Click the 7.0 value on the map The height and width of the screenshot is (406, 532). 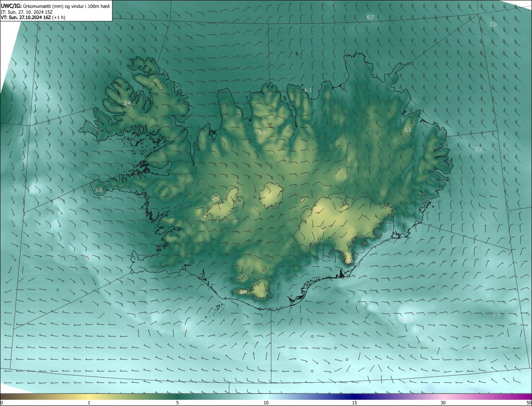pos(493,24)
